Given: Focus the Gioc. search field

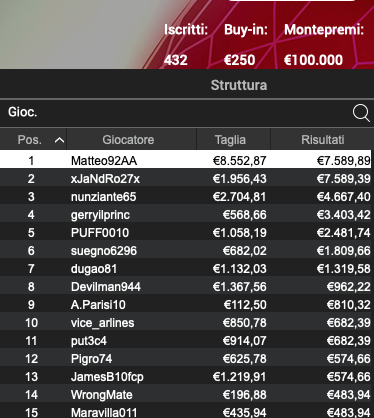Looking at the screenshot, I should 177,113.
